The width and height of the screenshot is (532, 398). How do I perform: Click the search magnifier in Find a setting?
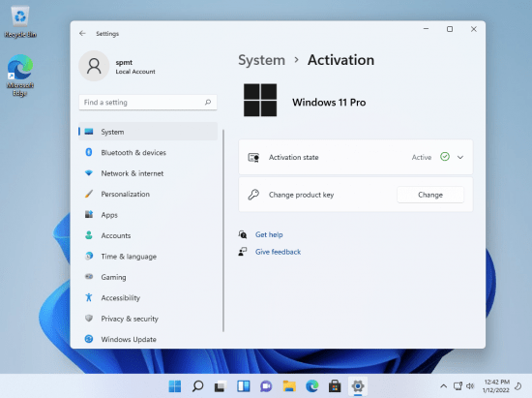tap(208, 103)
